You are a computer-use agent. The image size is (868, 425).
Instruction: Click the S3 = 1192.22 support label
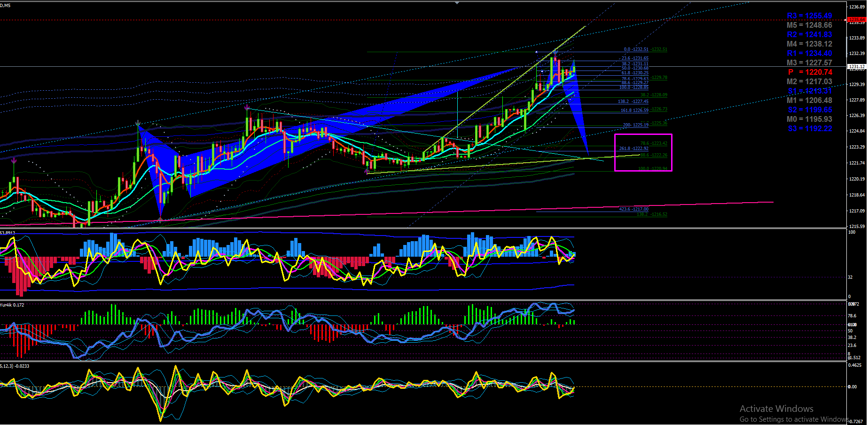[x=810, y=129]
